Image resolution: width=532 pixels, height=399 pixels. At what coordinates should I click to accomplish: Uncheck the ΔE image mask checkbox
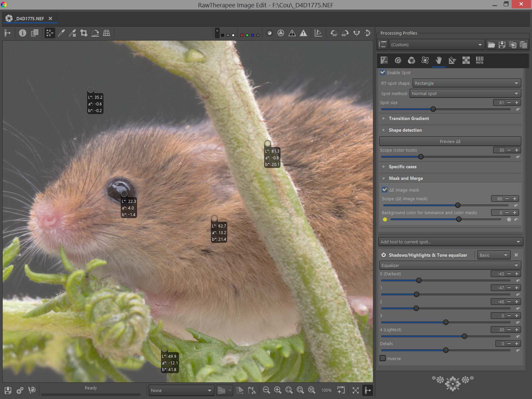pyautogui.click(x=385, y=190)
